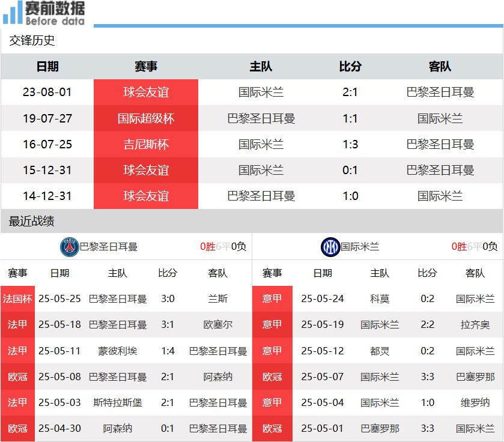Click the 巴黎圣日耳曼 team name beside the PSG crest
Image resolution: width=504 pixels, height=442 pixels.
point(109,247)
